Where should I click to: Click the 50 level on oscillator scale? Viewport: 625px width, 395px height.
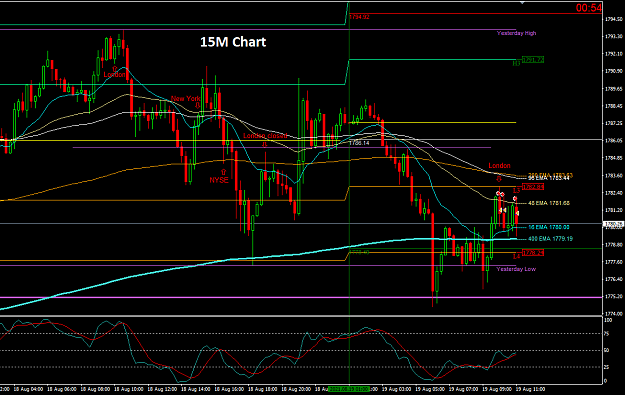(x=607, y=350)
